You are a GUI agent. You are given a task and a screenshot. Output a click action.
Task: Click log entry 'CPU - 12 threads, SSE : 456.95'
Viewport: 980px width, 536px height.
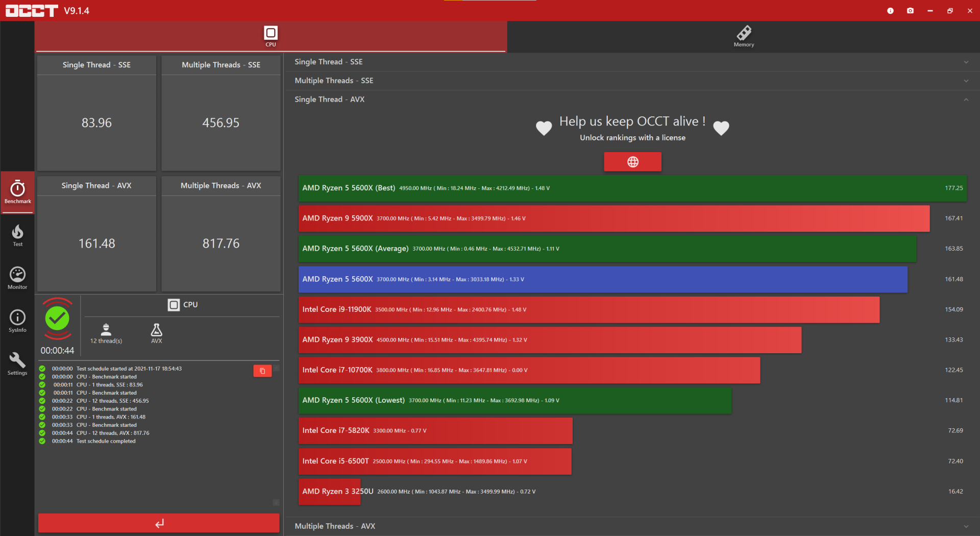pos(113,401)
